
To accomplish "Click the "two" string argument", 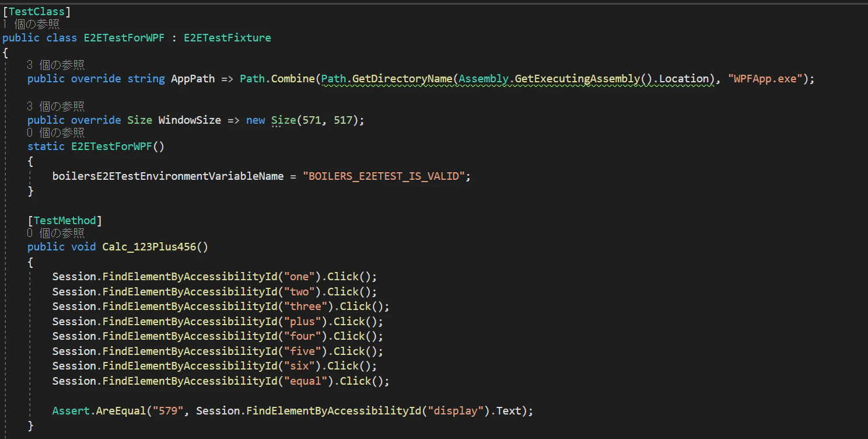I will pos(299,292).
